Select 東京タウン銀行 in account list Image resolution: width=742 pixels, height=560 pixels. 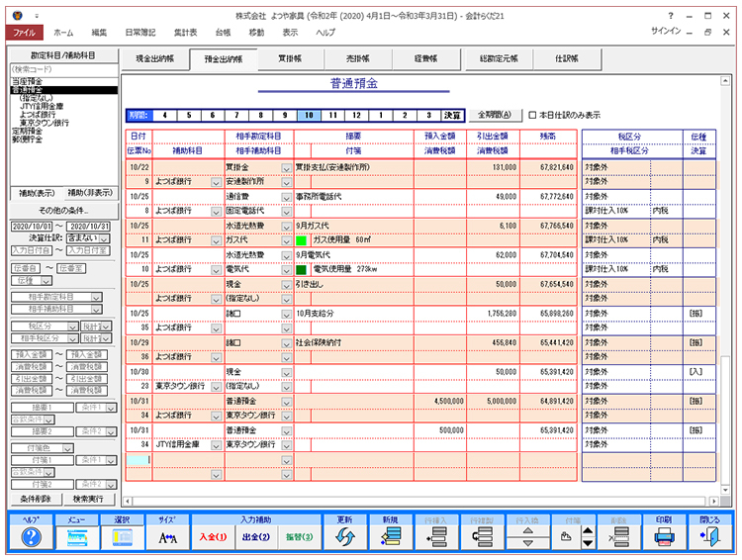point(44,123)
